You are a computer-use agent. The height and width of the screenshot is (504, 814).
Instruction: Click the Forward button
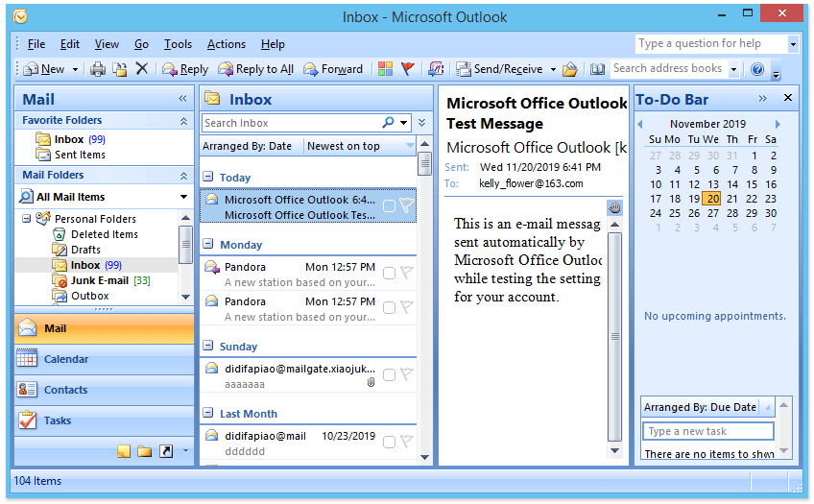(333, 69)
